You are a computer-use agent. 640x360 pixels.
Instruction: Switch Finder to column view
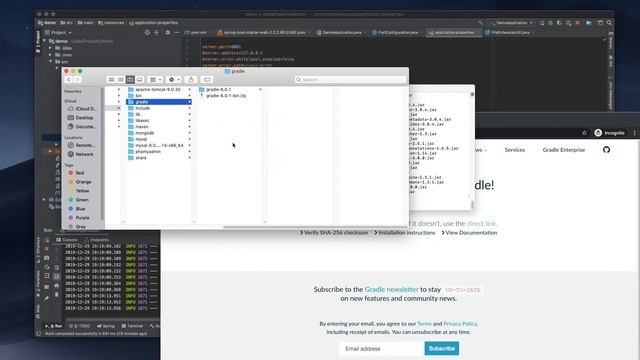pyautogui.click(x=130, y=80)
